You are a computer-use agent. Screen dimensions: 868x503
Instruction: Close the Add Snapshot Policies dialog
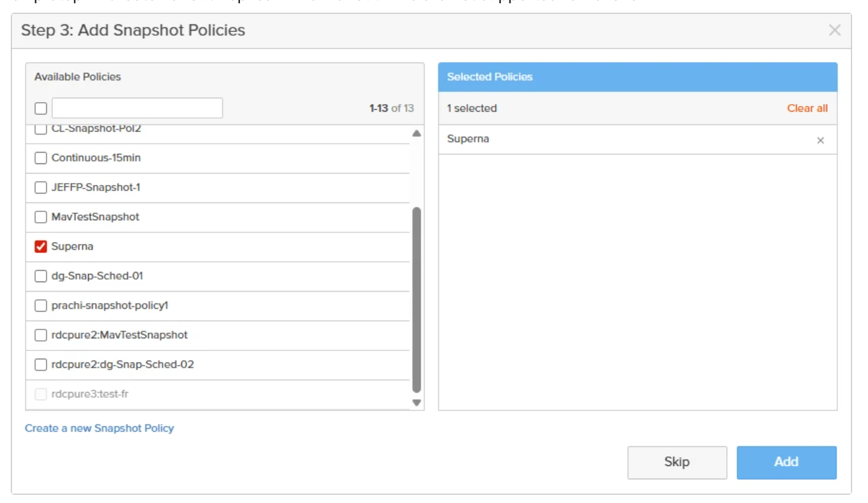[x=834, y=30]
